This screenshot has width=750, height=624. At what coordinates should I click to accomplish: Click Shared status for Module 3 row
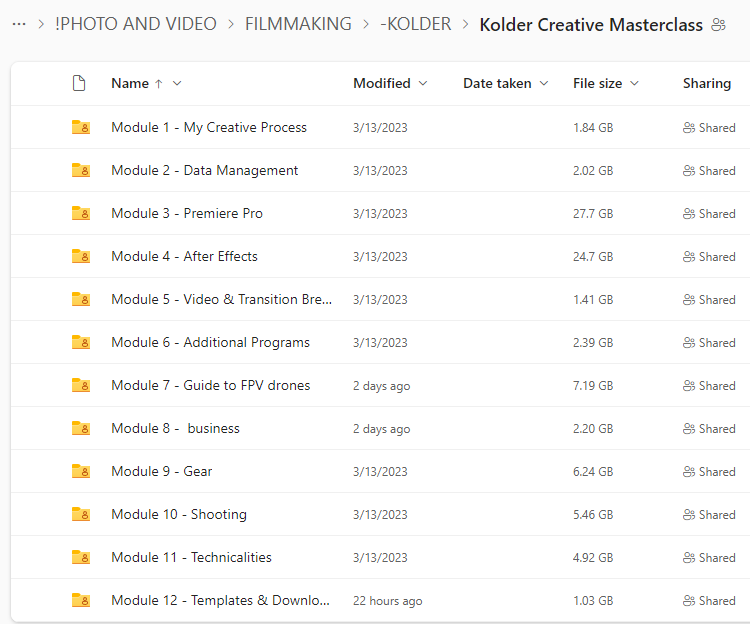point(709,214)
